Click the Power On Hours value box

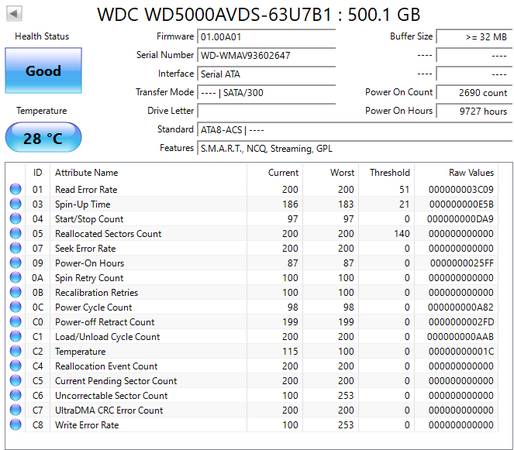[x=474, y=111]
